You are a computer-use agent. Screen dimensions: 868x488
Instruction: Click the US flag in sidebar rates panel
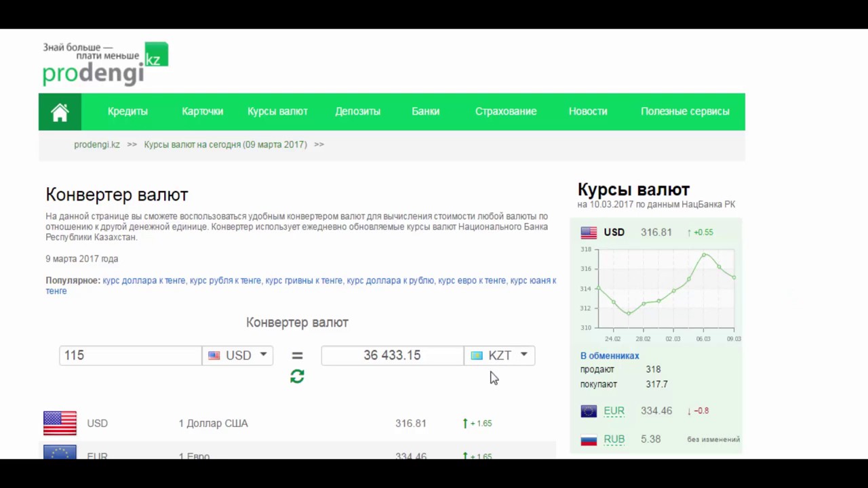(589, 232)
